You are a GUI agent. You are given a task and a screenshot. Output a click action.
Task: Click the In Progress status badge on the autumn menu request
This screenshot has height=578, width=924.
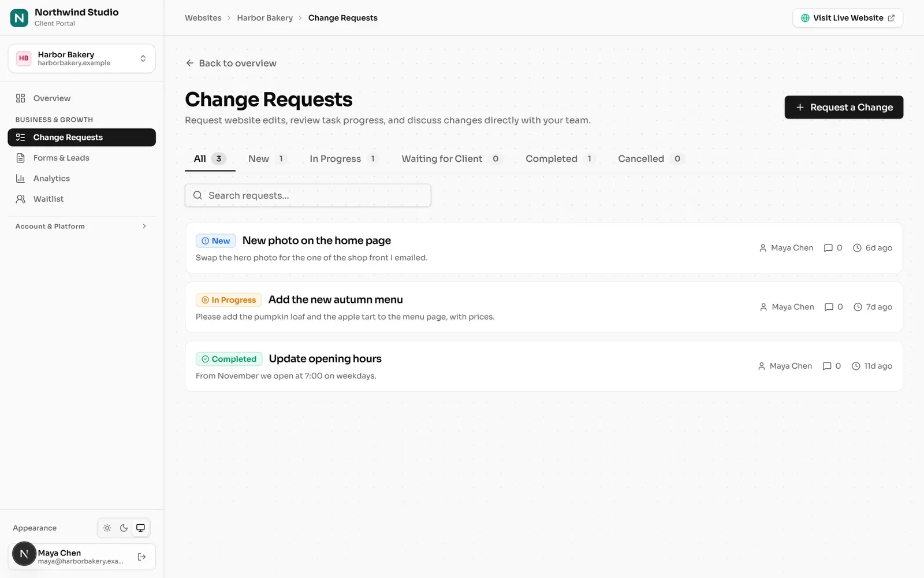(229, 300)
